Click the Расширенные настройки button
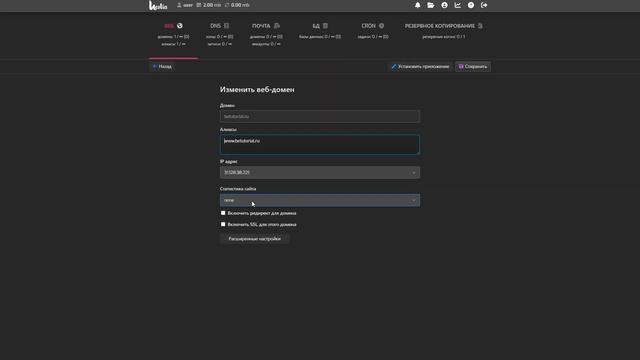640x360 pixels. tap(255, 239)
